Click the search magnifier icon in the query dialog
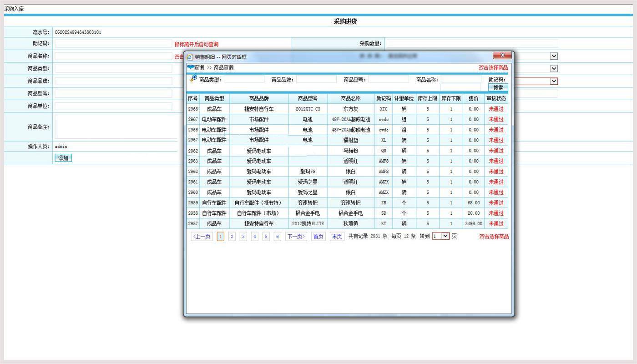Image resolution: width=637 pixels, height=364 pixels. point(193,77)
